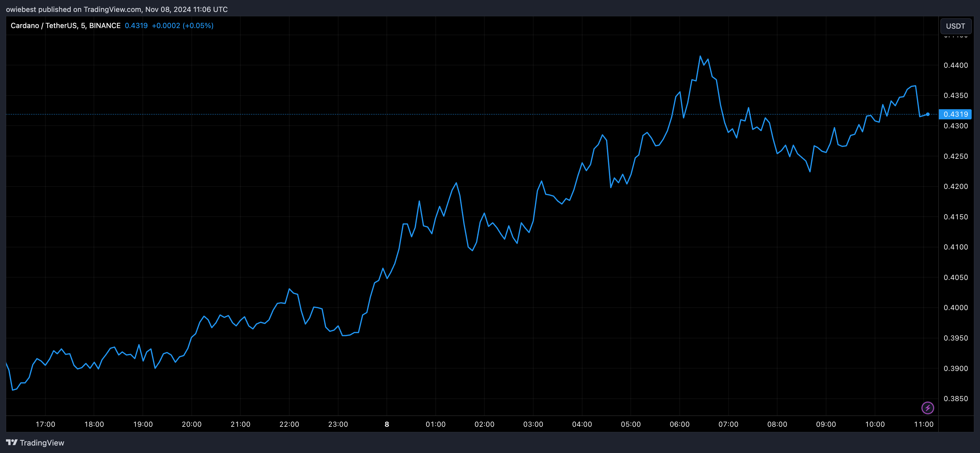Screen dimensions: 980x453
Task: Click the 20:00 time axis label
Action: point(192,424)
